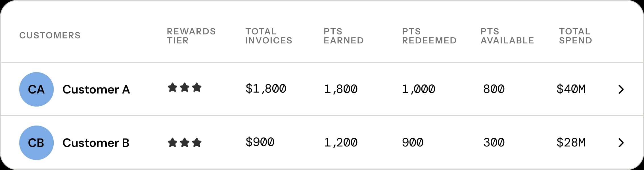Image resolution: width=644 pixels, height=170 pixels.
Task: Sort by the Pts Available column header
Action: click(x=507, y=36)
